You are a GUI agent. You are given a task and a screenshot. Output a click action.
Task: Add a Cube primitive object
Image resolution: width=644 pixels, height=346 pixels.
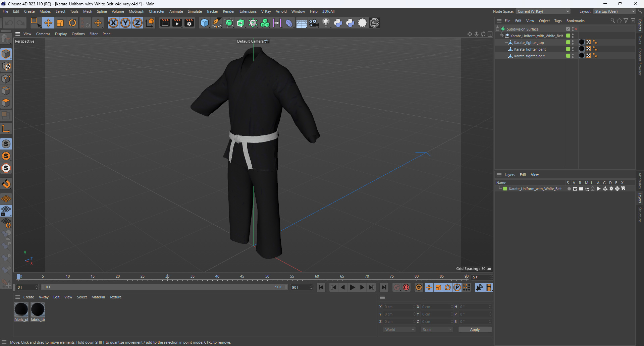[204, 23]
